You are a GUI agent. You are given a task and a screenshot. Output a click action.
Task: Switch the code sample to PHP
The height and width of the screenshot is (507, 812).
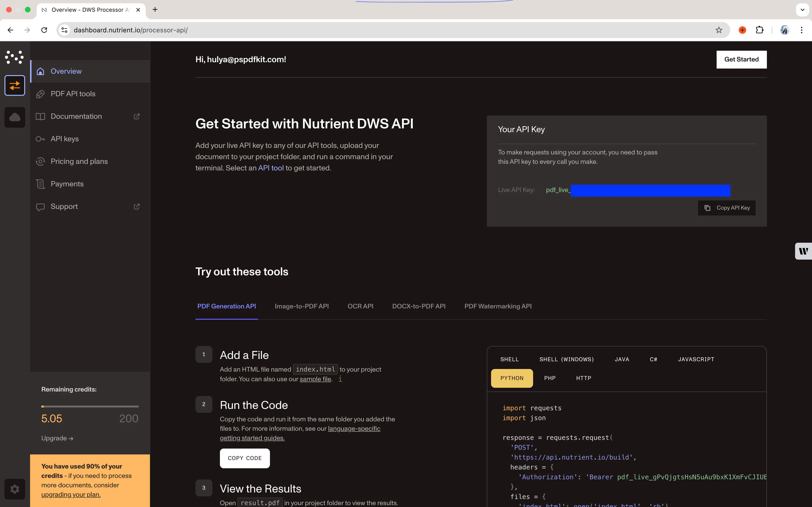tap(550, 378)
